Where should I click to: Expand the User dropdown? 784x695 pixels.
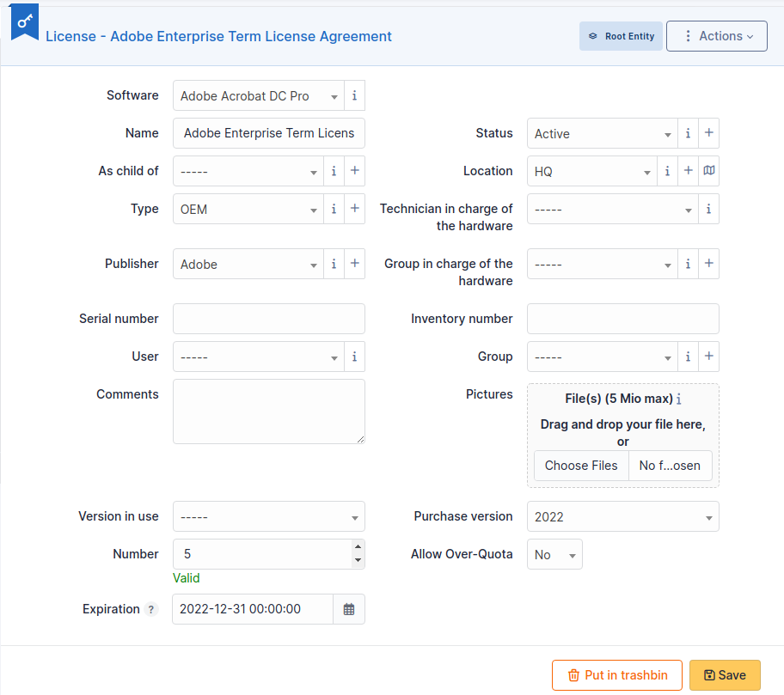[259, 357]
